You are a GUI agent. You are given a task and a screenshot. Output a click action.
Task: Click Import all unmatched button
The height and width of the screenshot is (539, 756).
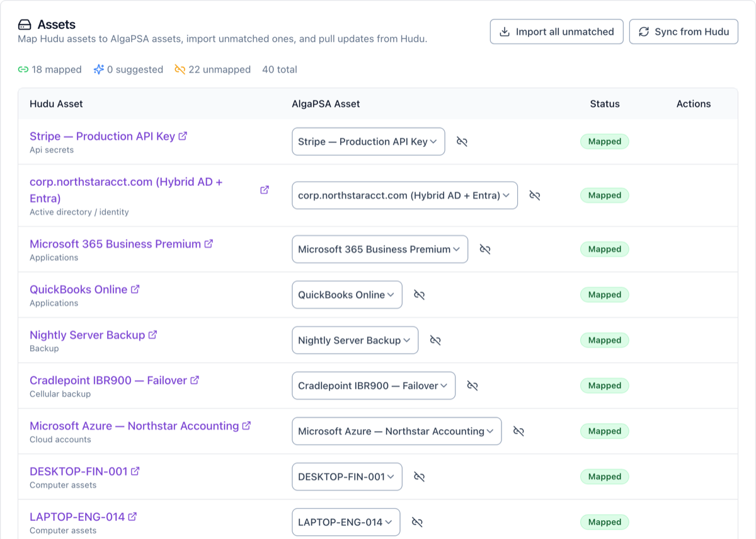coord(557,32)
